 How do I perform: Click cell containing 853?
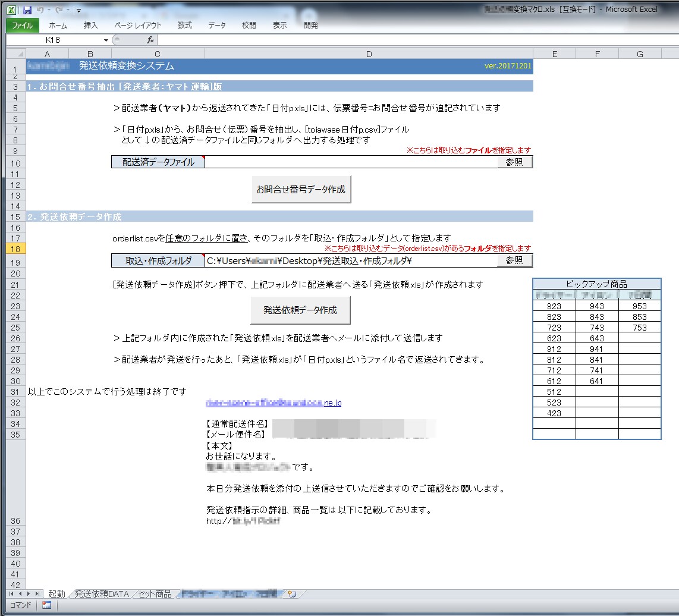coord(640,317)
